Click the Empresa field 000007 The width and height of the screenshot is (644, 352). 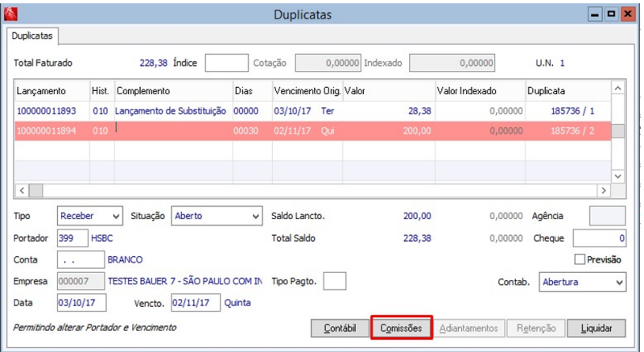(80, 281)
